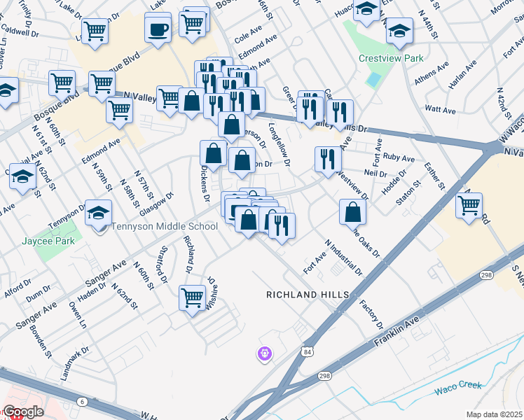
Task: Click the Map data ©2025 attribution
Action: click(493, 414)
